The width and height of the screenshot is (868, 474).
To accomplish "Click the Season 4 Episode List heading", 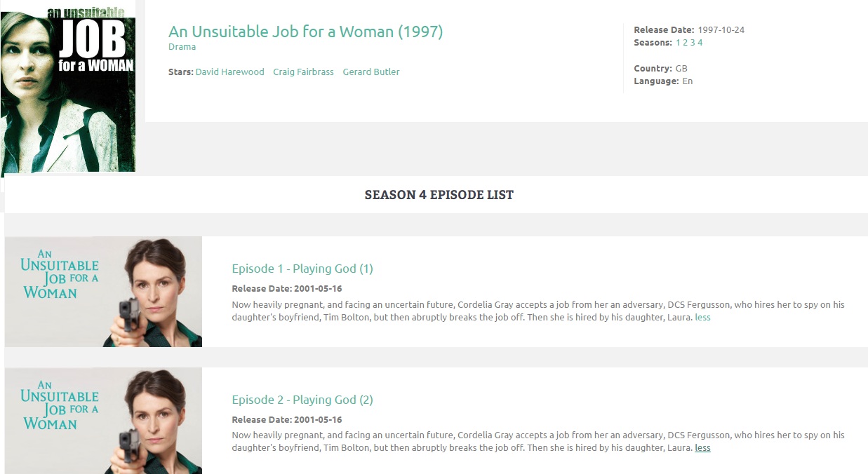I will tap(439, 195).
